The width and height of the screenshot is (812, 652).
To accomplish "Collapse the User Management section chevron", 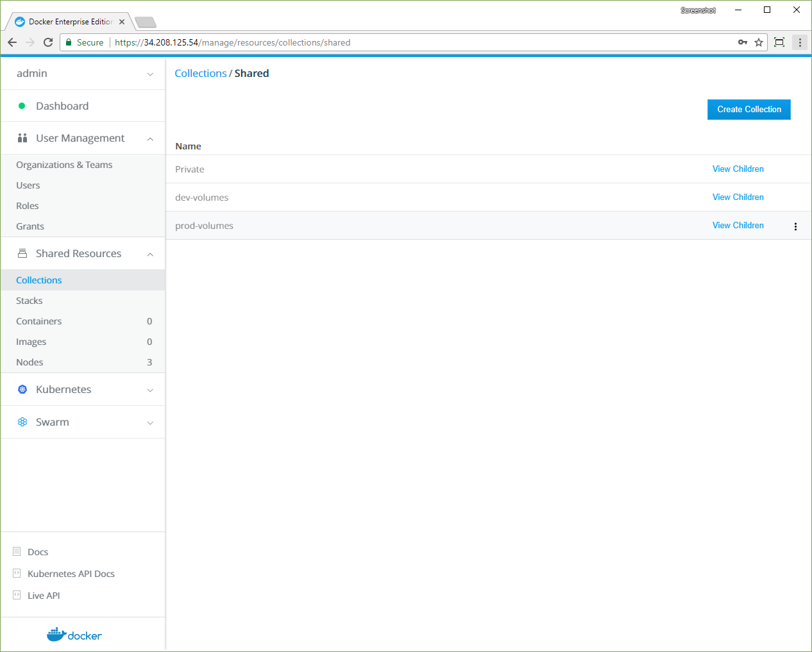I will pos(150,138).
